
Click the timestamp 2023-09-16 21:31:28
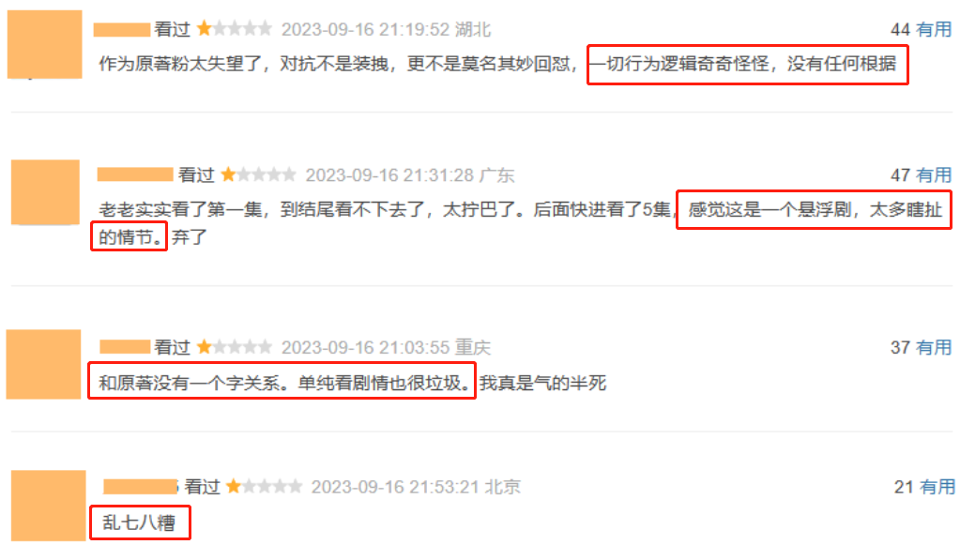coord(390,175)
